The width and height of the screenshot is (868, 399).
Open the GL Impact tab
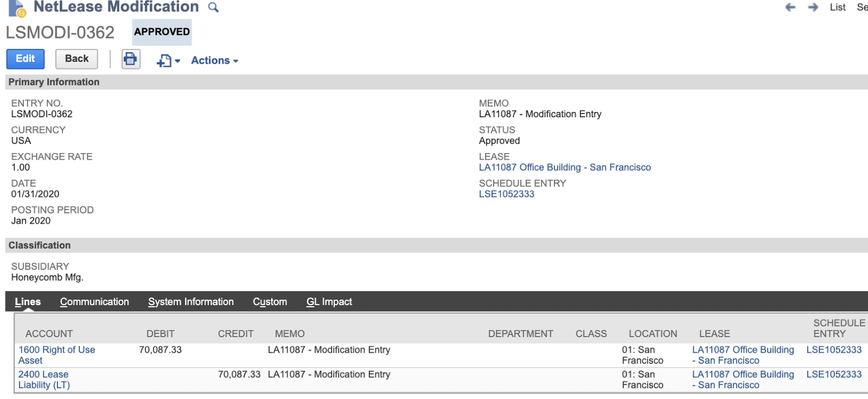coord(329,301)
